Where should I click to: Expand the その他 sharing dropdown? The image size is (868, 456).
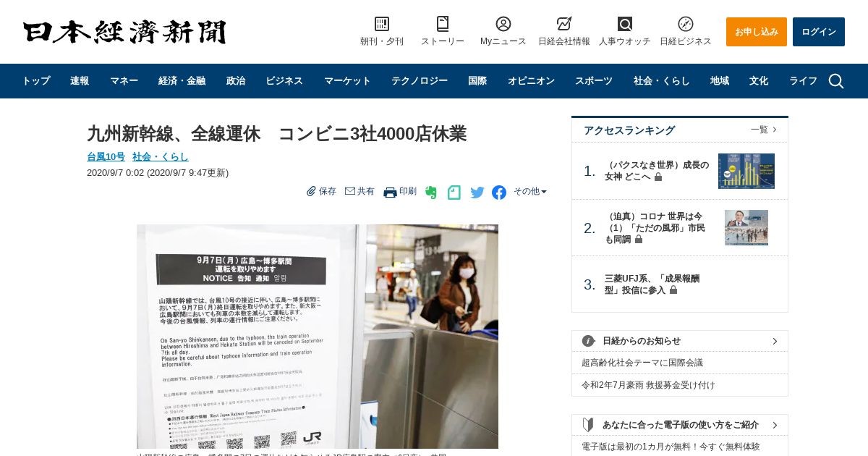tap(530, 191)
